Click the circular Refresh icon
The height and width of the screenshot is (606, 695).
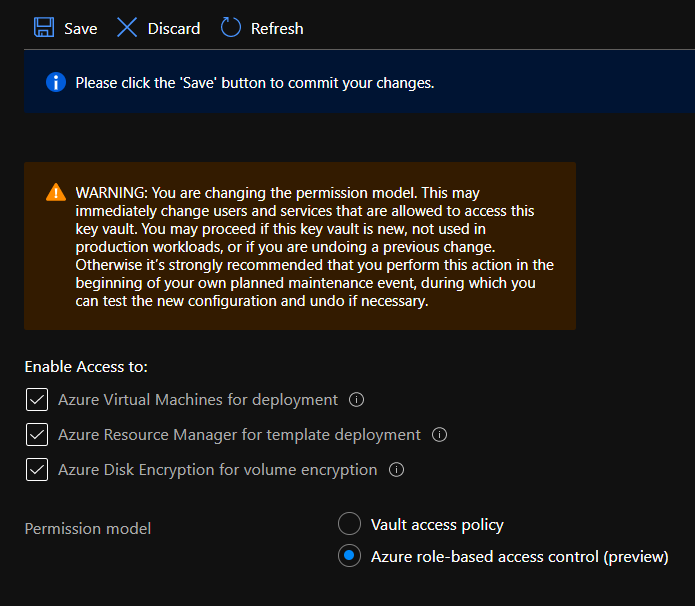231,27
